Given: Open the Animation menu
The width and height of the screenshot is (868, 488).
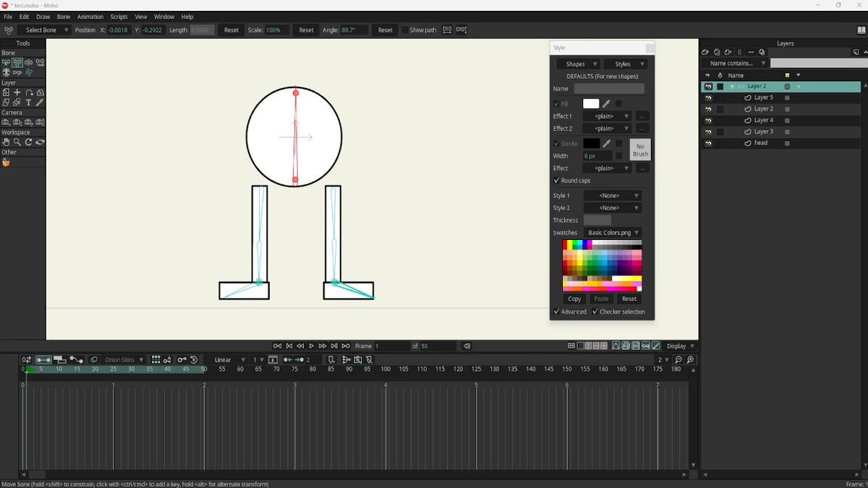Looking at the screenshot, I should 90,17.
